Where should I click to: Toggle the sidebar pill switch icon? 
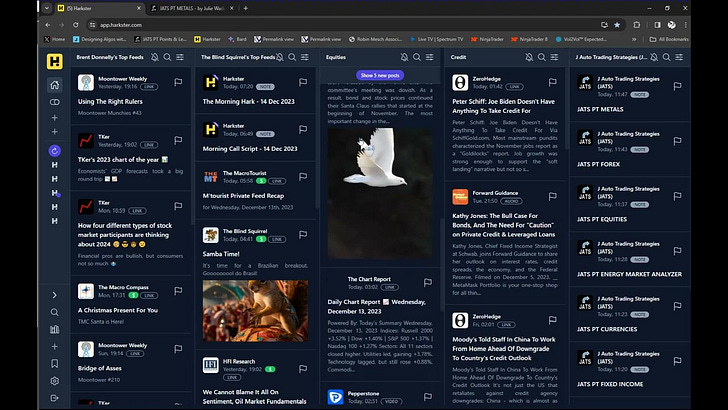click(54, 102)
